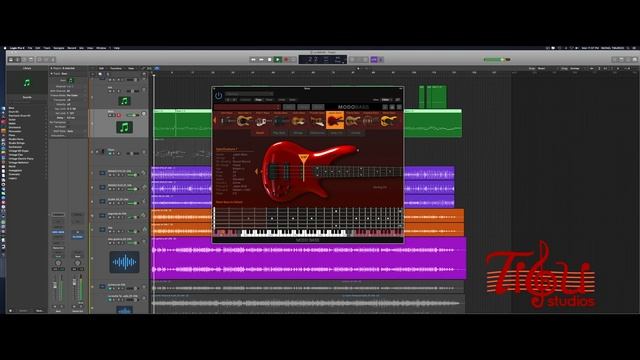This screenshot has height=360, width=640.
Task: Open tracks area Functions dropdown
Action: 117,68
